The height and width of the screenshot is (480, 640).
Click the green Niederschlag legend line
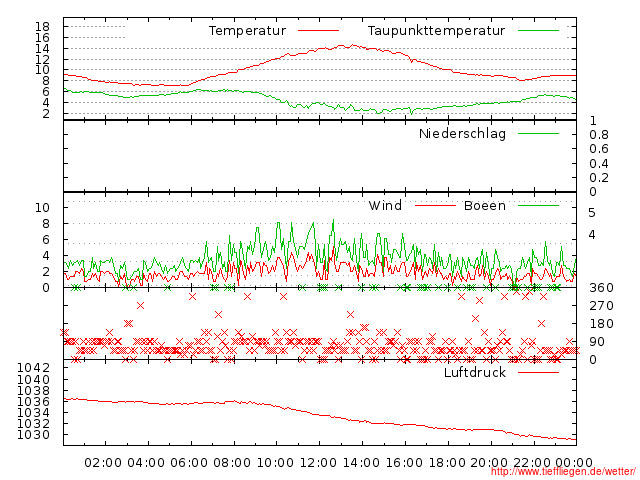tap(538, 133)
